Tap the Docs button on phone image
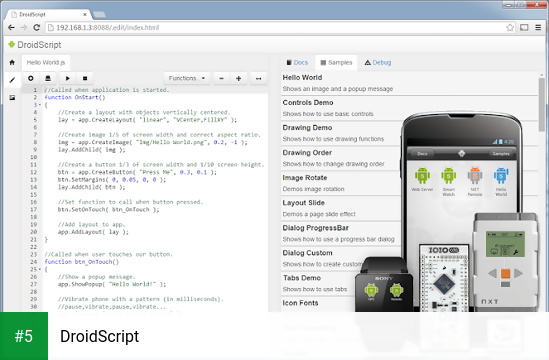 coord(422,154)
